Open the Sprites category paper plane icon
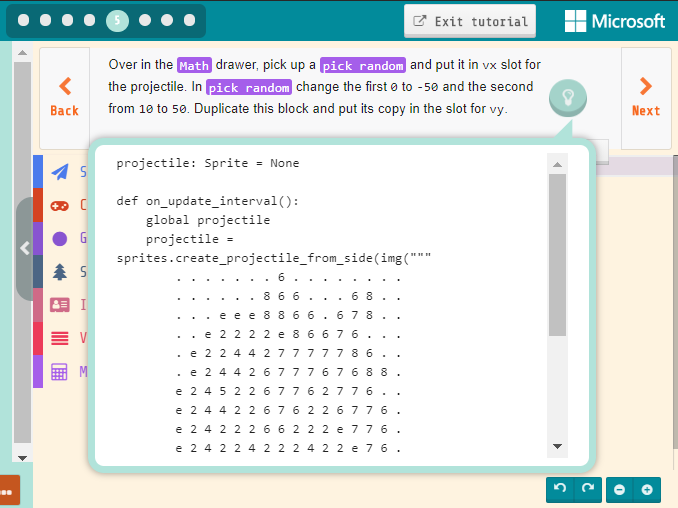The image size is (678, 508). coord(60,172)
